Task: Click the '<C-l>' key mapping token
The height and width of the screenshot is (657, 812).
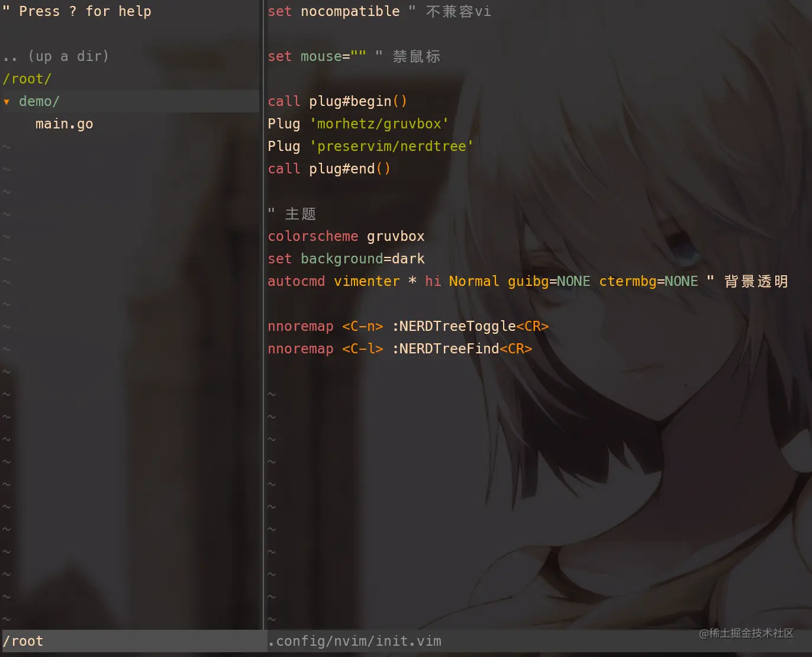Action: point(363,349)
